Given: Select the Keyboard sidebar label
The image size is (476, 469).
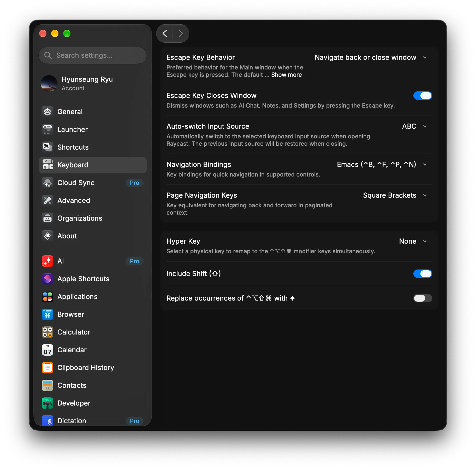Looking at the screenshot, I should pos(73,165).
